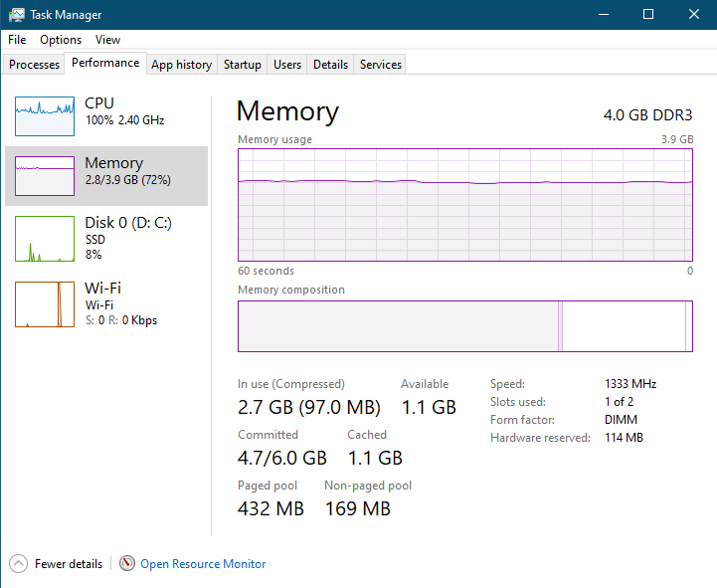Click the 60 seconds graph label
The width and height of the screenshot is (717, 588).
(266, 271)
